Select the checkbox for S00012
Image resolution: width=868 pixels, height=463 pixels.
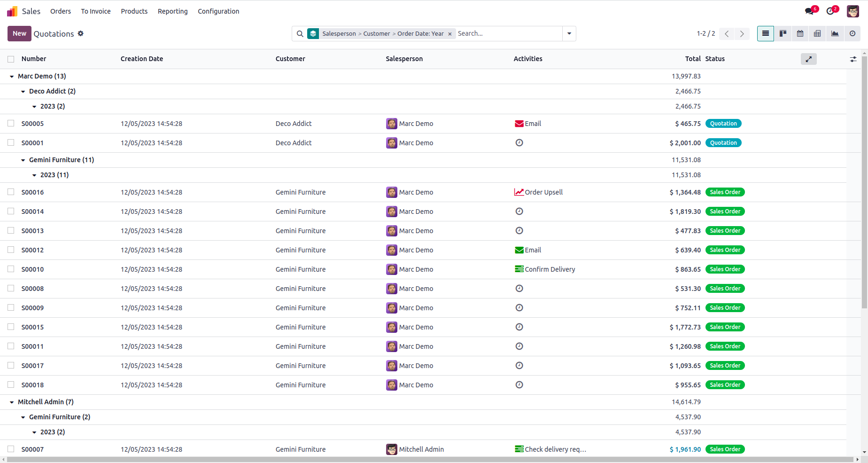[x=11, y=250]
